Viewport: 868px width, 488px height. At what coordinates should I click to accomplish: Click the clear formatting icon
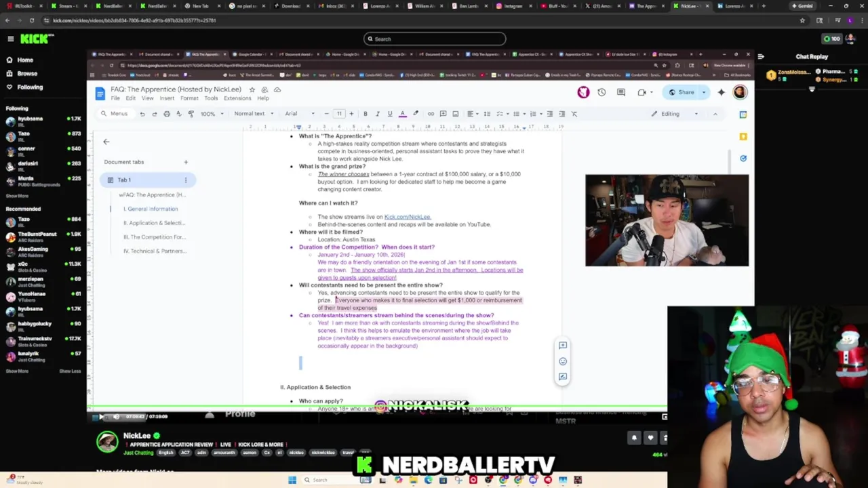coord(574,114)
